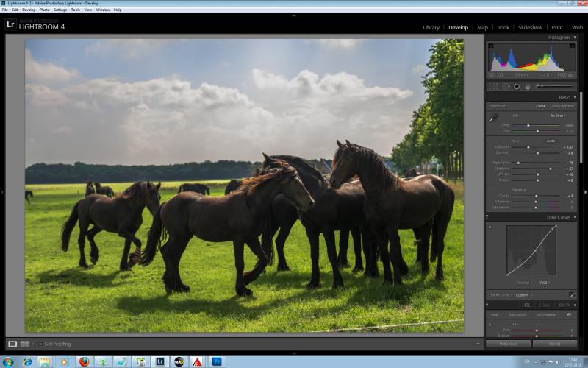Select the Red Eye Correction tool
Viewport: 588px width, 368px height.
(517, 86)
